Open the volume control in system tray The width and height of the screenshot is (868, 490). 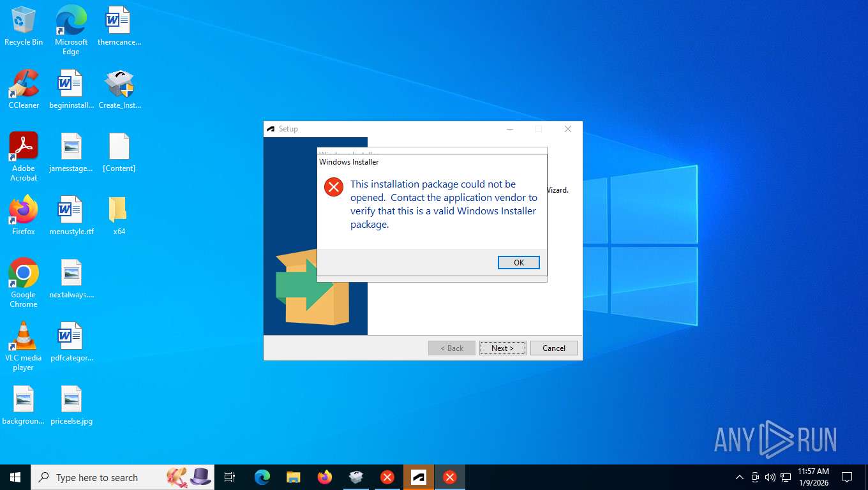coord(770,477)
